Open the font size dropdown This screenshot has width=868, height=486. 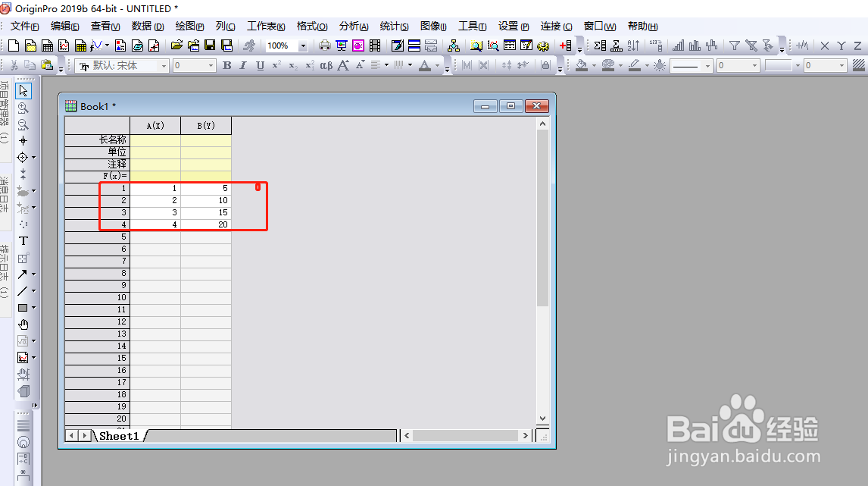point(211,65)
